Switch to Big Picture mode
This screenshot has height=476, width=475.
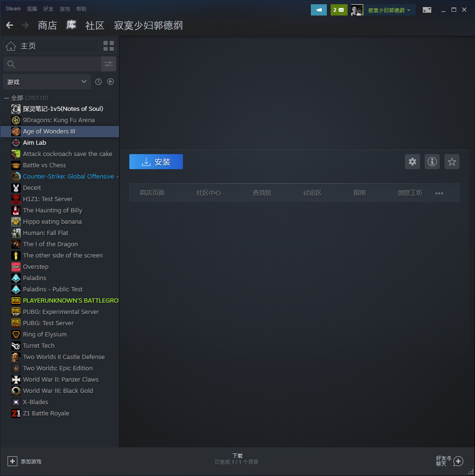[x=427, y=10]
